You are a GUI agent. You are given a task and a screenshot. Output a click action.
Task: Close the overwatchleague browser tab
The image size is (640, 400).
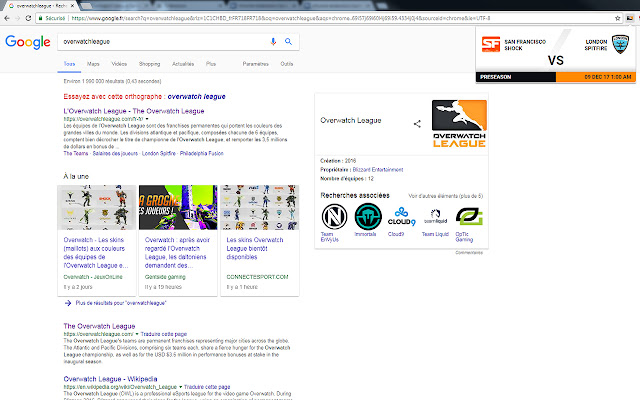73,6
